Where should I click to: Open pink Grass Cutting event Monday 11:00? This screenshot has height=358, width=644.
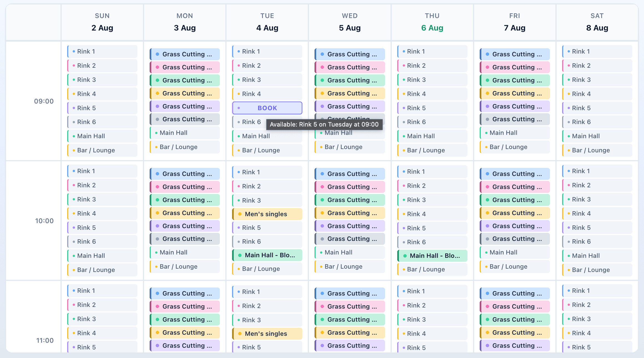(x=185, y=306)
